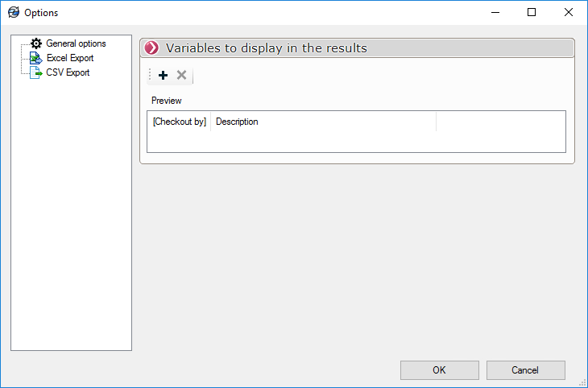Click the dotted toolbar grip handle
588x388 pixels.
tap(150, 75)
